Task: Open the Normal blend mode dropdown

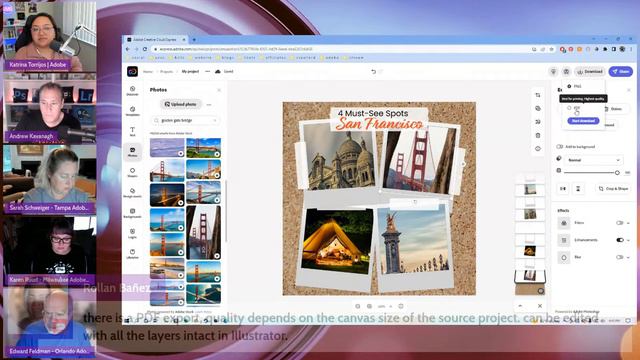Action: coord(593,160)
